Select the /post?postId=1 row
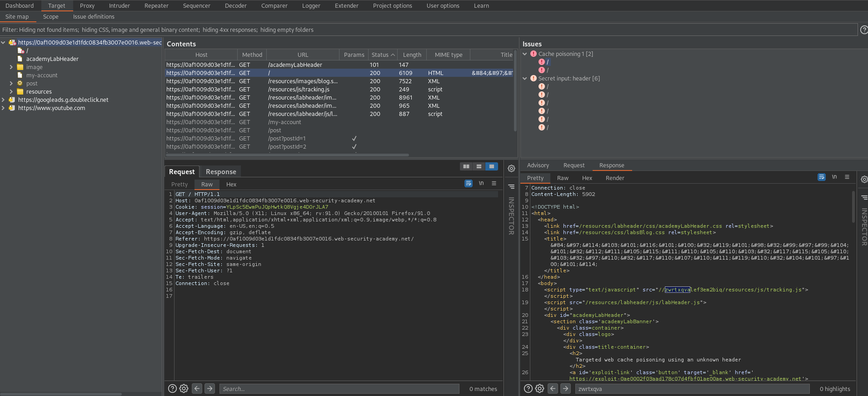 coord(339,139)
